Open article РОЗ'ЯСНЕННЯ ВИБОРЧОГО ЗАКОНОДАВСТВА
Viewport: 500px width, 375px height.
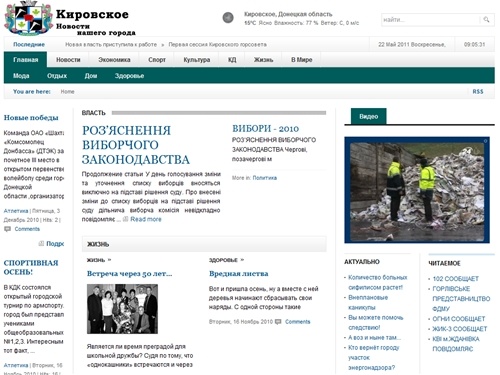click(x=136, y=145)
